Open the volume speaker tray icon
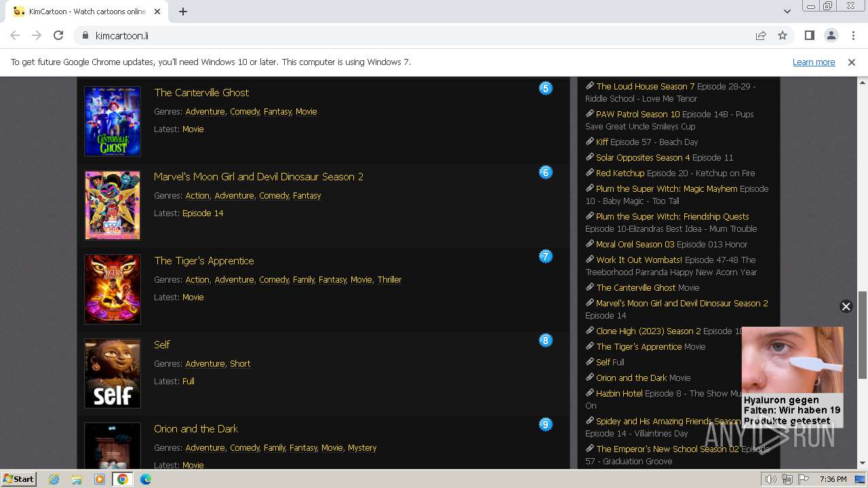868x488 pixels. tap(771, 479)
